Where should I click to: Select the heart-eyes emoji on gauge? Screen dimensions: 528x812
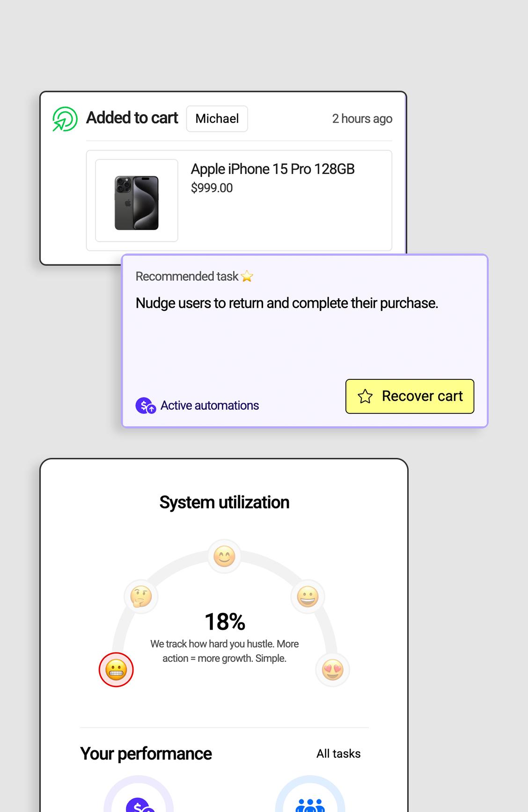tap(332, 670)
